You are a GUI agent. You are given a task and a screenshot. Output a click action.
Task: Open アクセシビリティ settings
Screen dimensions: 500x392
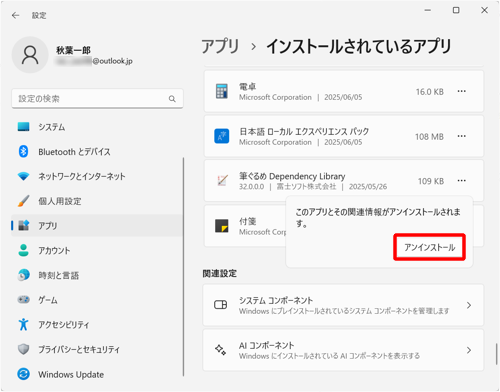(97, 325)
